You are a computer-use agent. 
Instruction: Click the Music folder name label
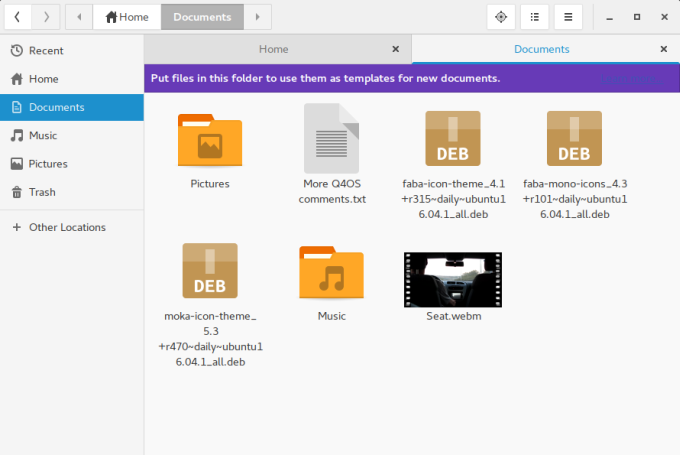click(x=332, y=316)
